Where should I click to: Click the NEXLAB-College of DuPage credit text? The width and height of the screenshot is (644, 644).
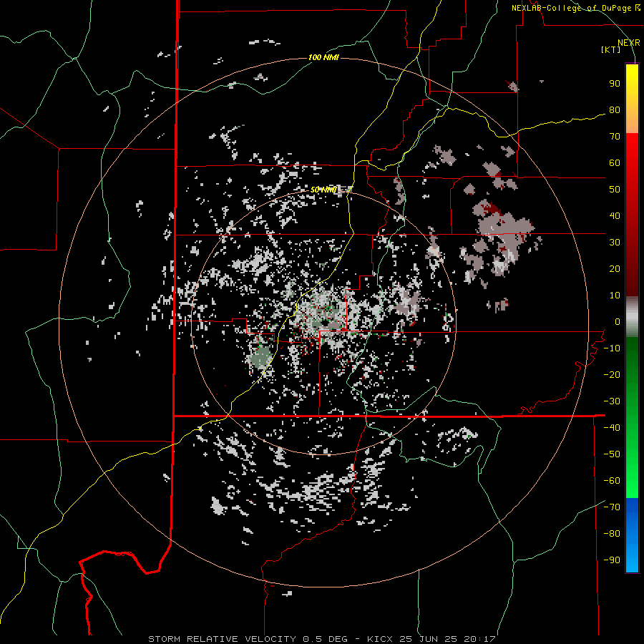point(575,8)
